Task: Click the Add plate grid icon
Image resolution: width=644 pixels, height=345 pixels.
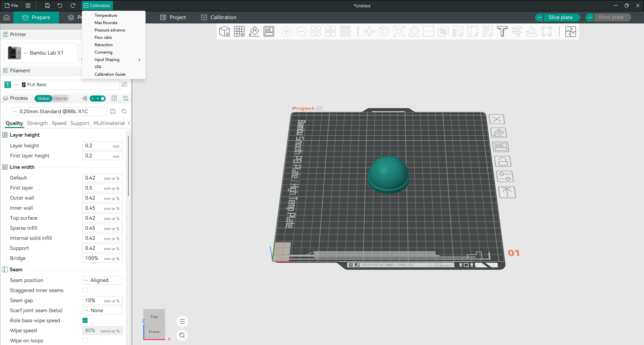Action: coord(239,31)
